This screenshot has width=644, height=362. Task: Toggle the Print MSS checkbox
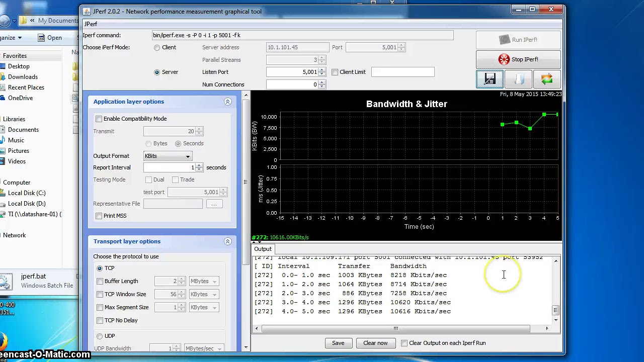(99, 216)
